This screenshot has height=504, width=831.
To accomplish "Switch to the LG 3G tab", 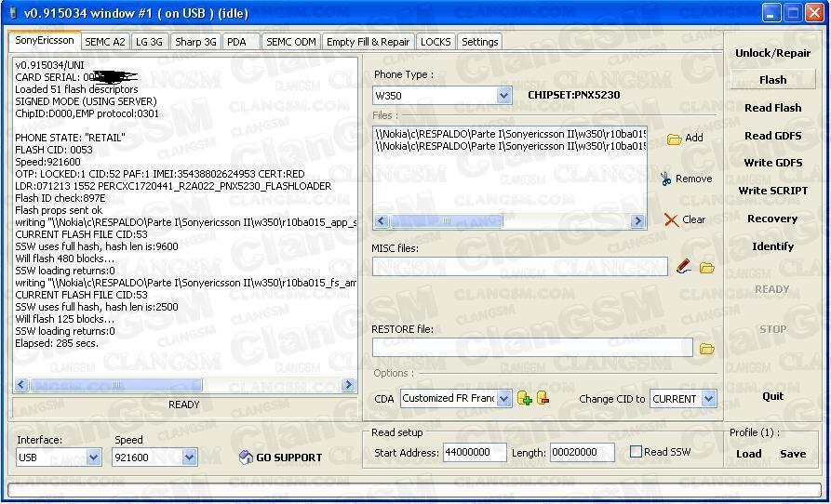I will [149, 42].
